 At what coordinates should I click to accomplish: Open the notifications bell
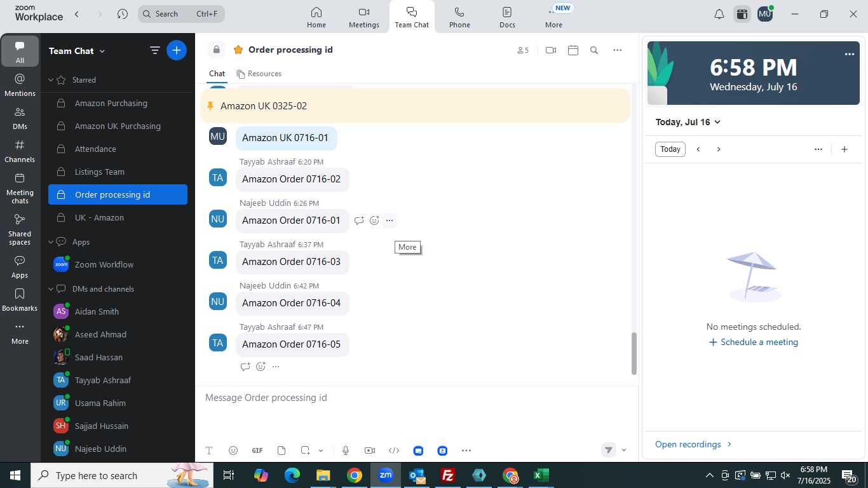(x=719, y=14)
